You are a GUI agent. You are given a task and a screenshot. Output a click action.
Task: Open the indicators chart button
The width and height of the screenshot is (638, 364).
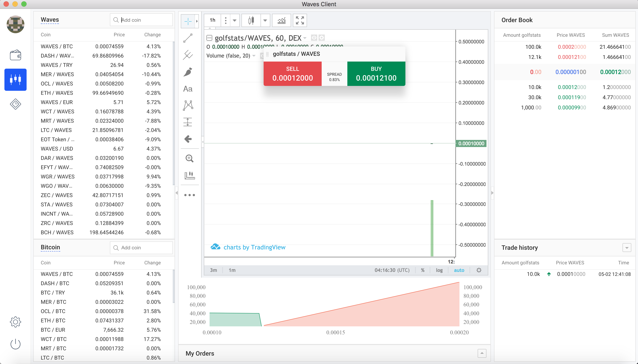281,20
